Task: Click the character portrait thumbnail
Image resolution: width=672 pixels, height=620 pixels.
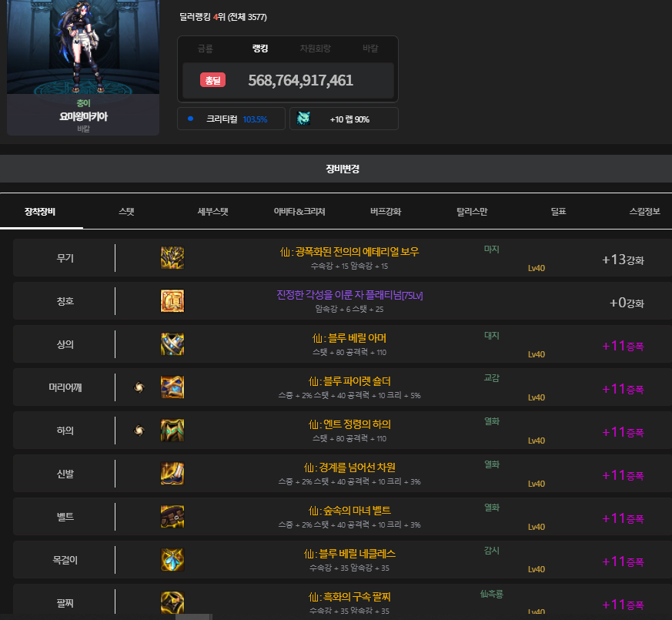Action: (83, 48)
